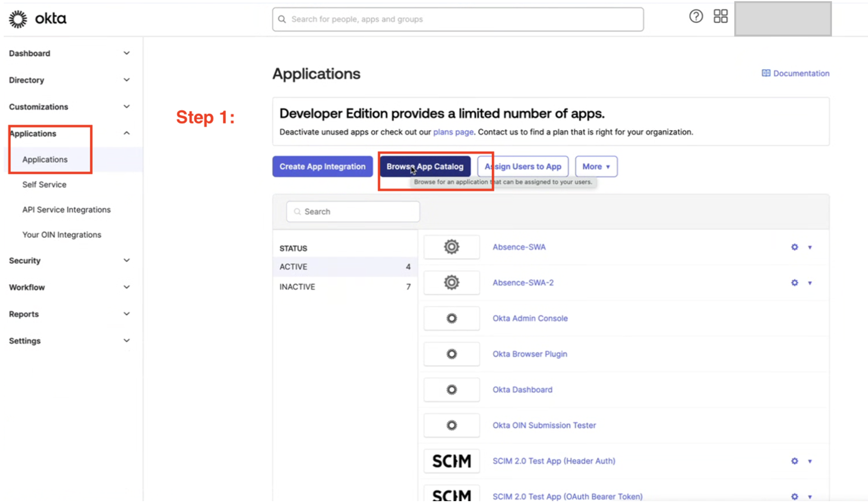The image size is (868, 503).
Task: Click the Documentation book icon
Action: pos(766,73)
